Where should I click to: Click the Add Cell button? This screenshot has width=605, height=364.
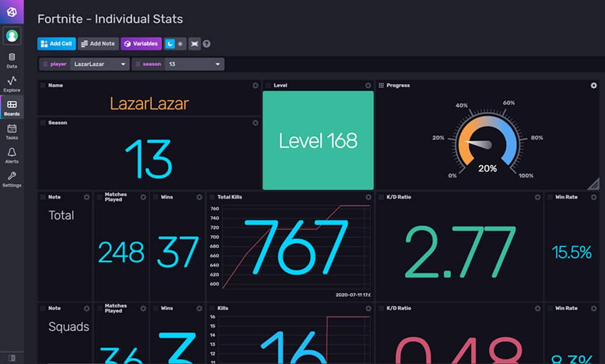(x=56, y=44)
